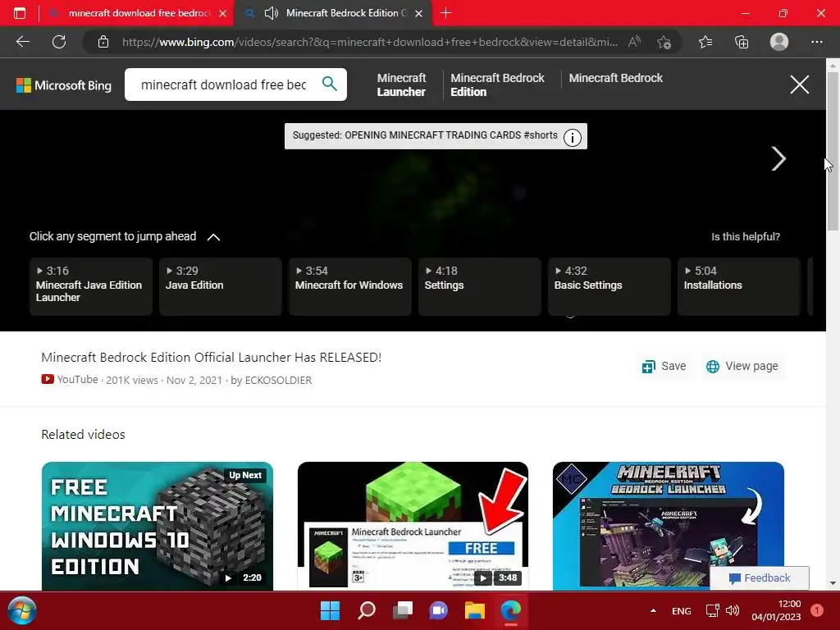Open clock and date 12:00 04/01/2023
The width and height of the screenshot is (840, 630).
point(776,610)
